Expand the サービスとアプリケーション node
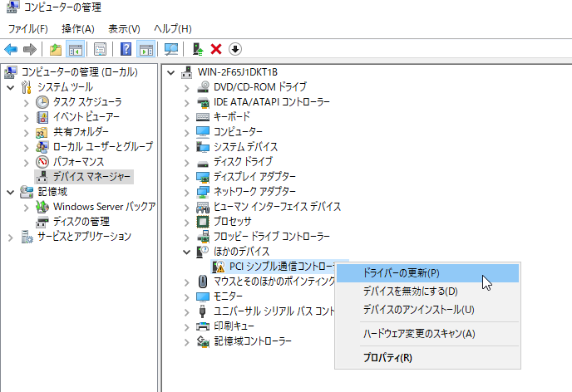Screen dimensions: 572x392 11,238
